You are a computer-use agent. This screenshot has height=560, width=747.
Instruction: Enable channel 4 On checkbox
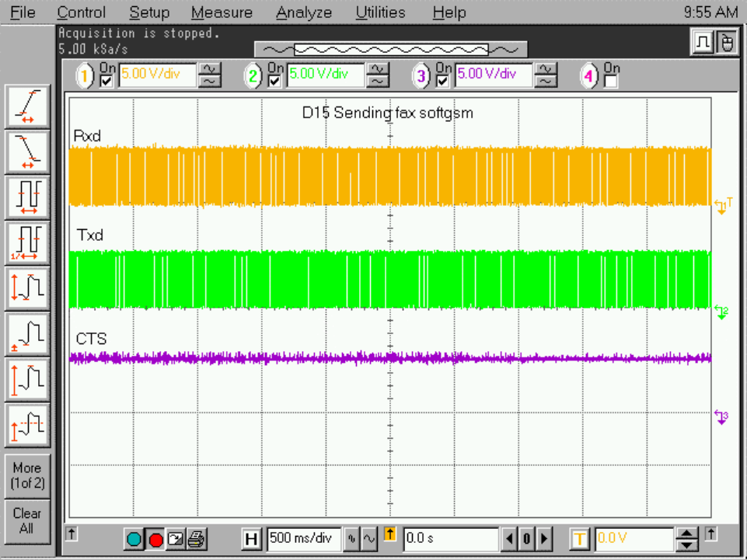click(611, 82)
